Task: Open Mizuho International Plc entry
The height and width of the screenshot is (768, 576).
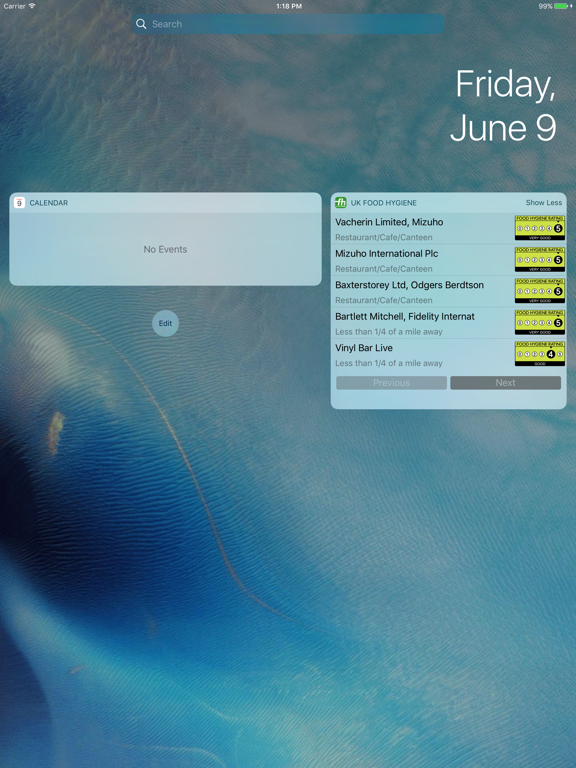Action: click(448, 260)
